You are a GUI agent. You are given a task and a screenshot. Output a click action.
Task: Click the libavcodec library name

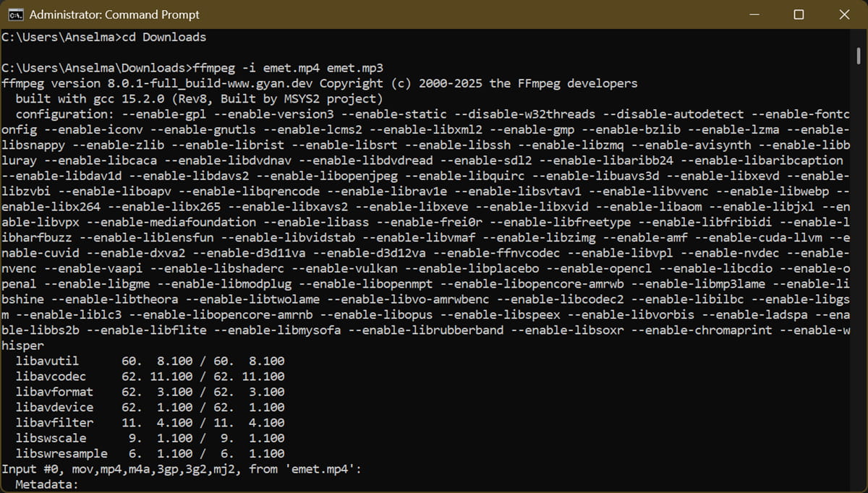click(51, 376)
